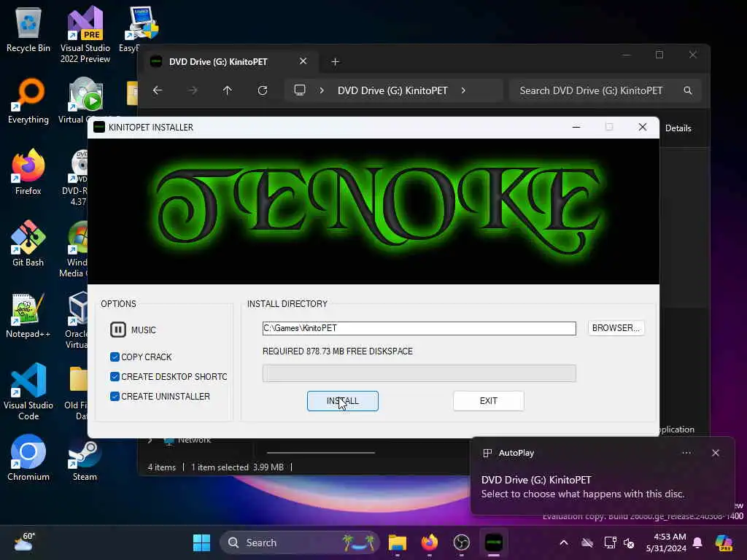Screen dimensions: 747x560
Task: Uncheck the COPY CRACK checkbox
Action: pyautogui.click(x=115, y=357)
